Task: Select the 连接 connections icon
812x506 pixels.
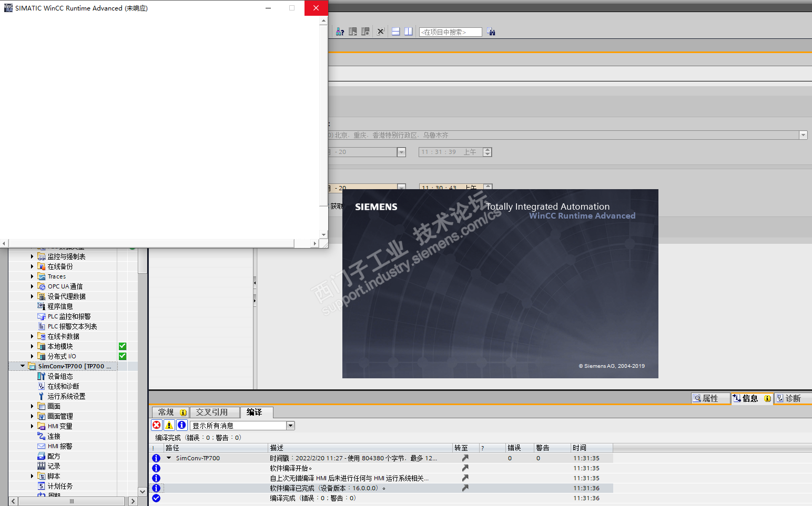Action: 41,436
